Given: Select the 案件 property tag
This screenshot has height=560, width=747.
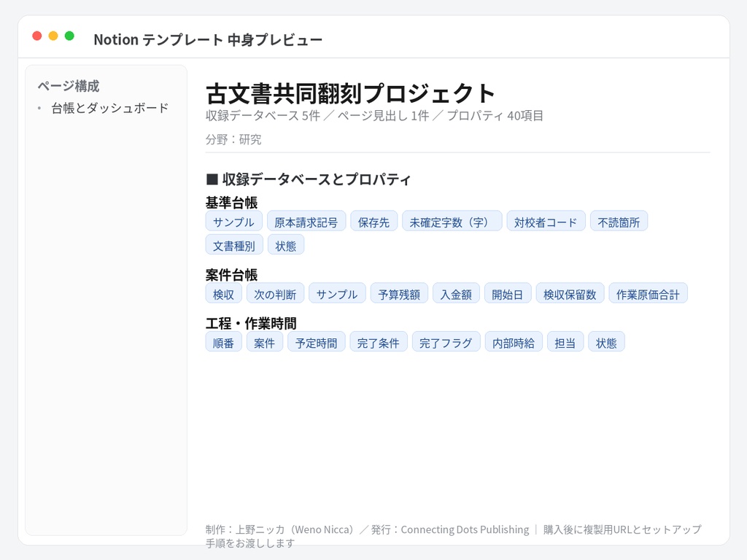Looking at the screenshot, I should click(x=265, y=342).
